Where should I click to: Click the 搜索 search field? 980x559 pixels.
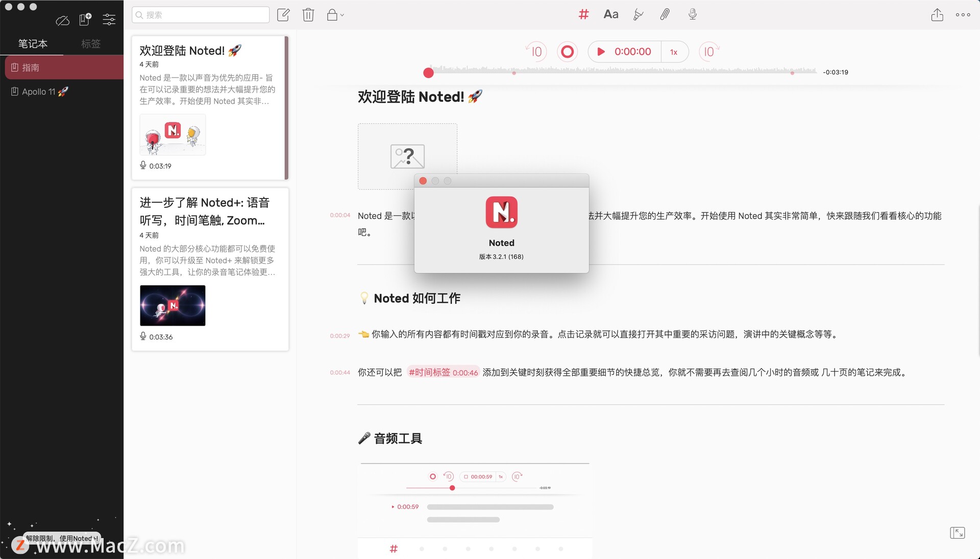[201, 15]
